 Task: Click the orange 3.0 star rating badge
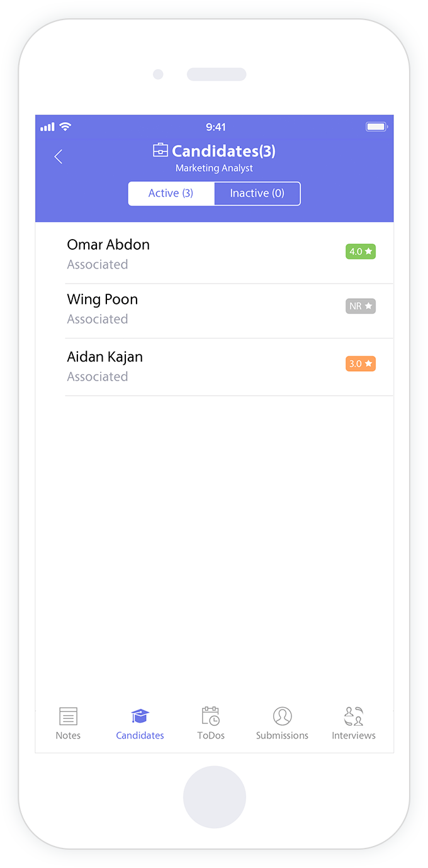(x=361, y=364)
